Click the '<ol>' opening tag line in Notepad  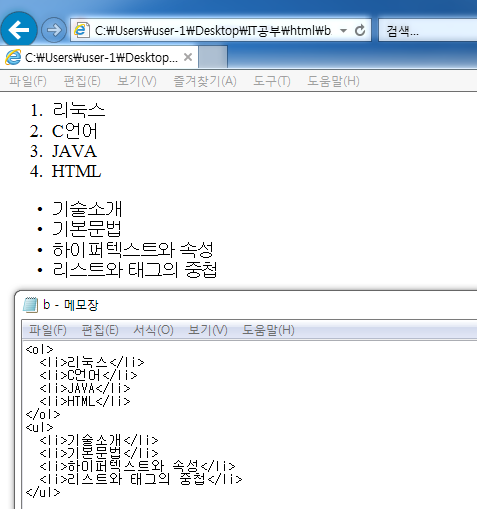pos(39,349)
